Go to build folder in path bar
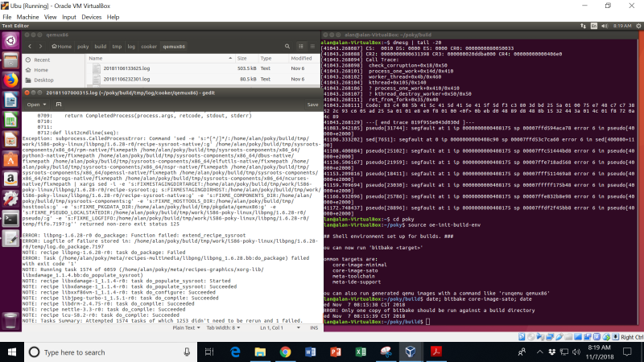 (x=100, y=47)
